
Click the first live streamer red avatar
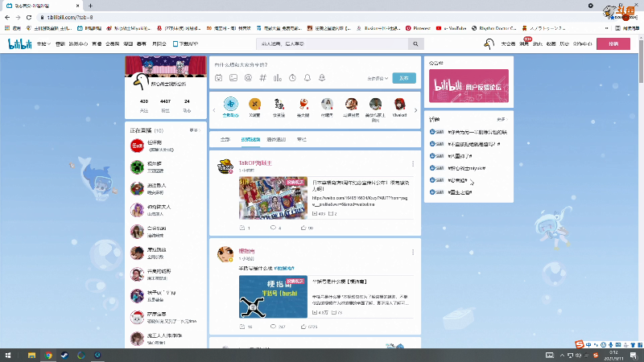point(137,146)
